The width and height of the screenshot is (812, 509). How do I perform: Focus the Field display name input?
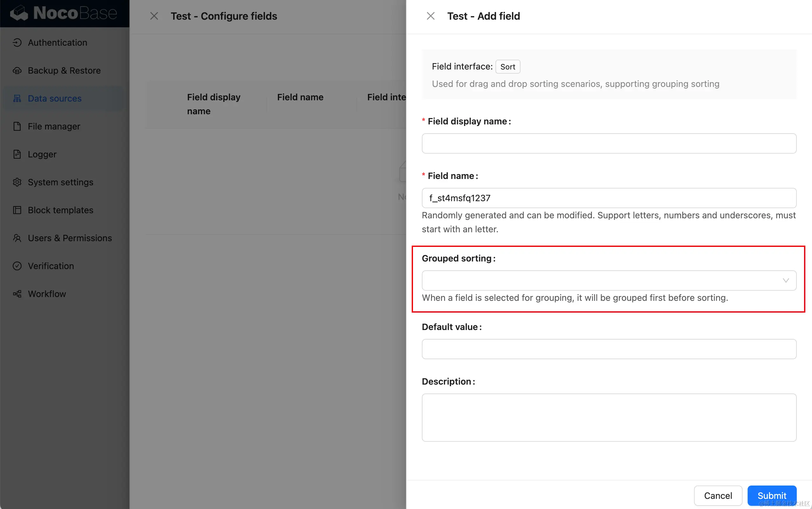pos(609,143)
